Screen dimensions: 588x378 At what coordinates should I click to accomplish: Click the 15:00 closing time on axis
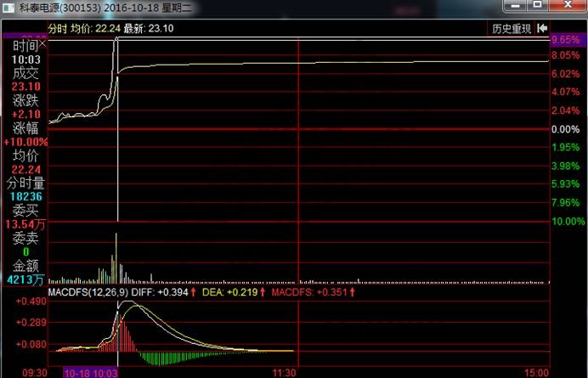(x=536, y=373)
